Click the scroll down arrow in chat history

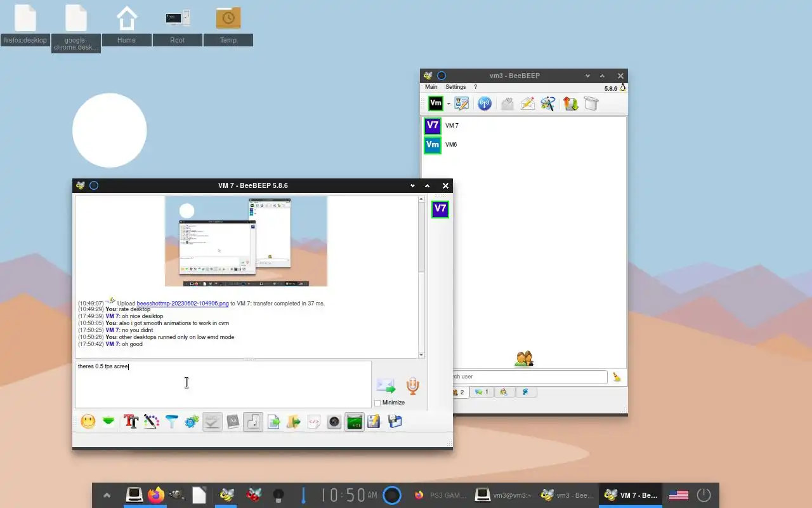click(421, 355)
